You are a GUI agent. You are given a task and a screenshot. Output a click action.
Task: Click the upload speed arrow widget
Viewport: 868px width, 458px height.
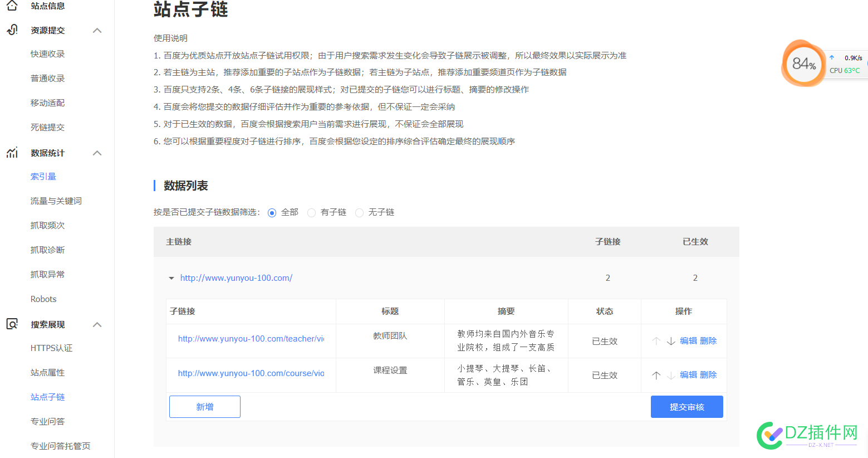(x=832, y=57)
